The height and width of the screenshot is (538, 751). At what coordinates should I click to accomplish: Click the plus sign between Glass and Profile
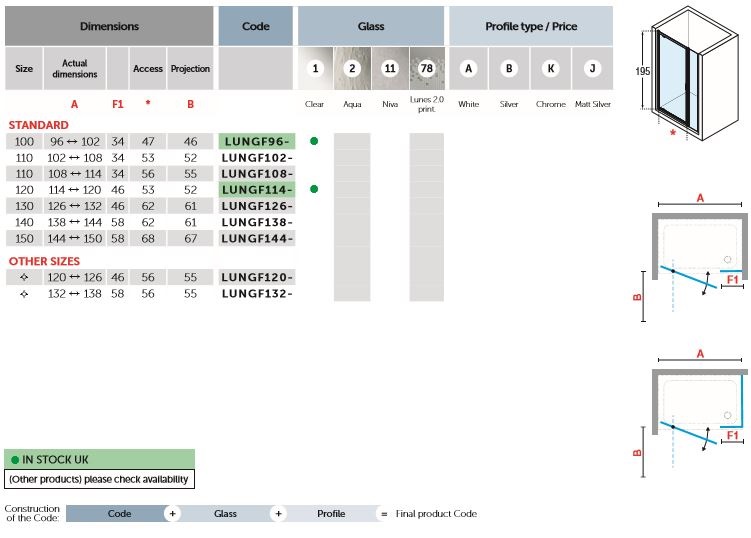pyautogui.click(x=278, y=514)
